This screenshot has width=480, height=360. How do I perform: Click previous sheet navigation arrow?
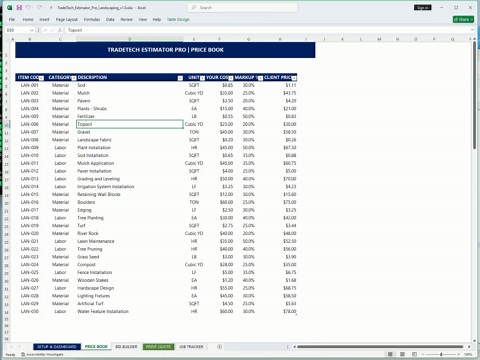[11, 347]
